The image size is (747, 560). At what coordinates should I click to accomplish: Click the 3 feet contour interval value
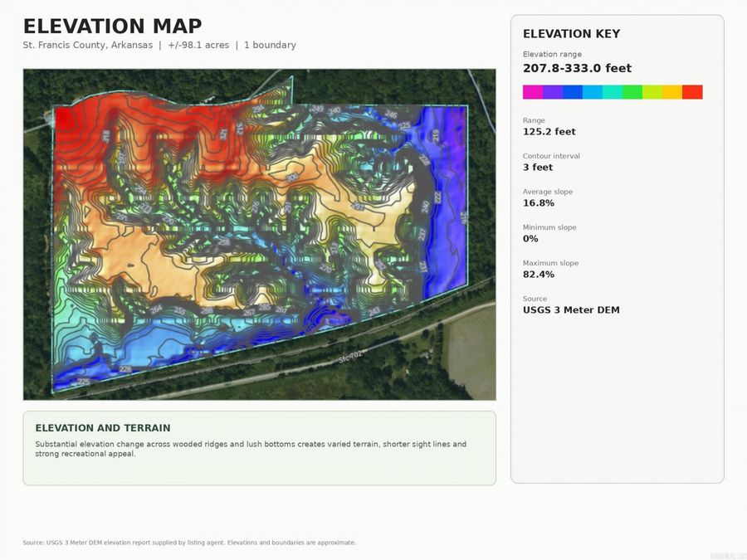537,167
